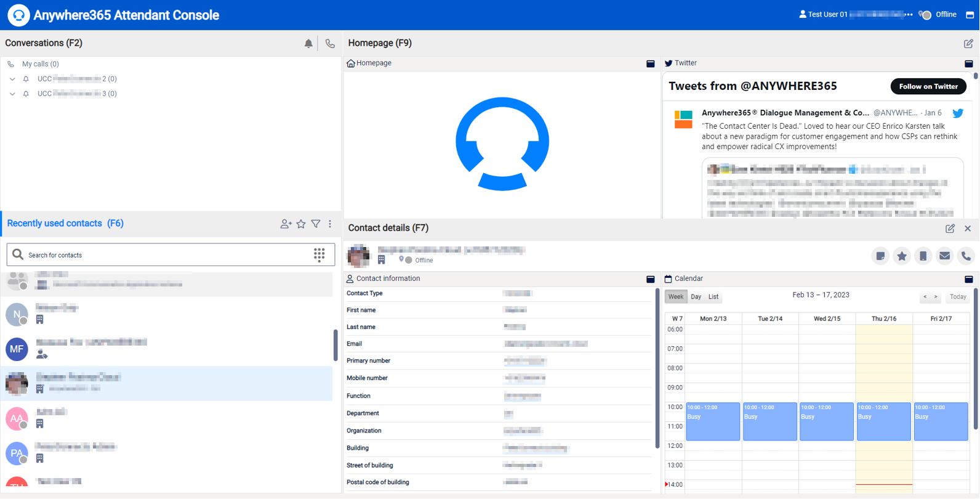Go to next week in calendar

(936, 297)
